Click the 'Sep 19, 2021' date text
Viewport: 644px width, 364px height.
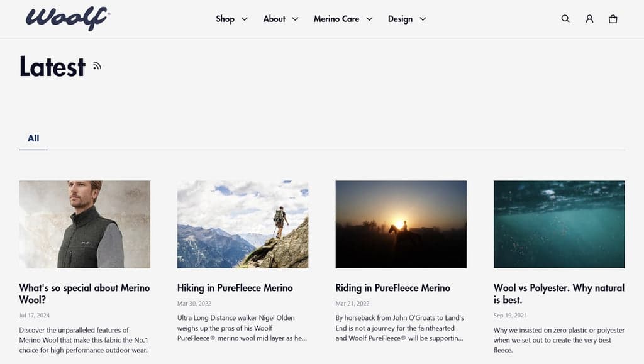510,316
